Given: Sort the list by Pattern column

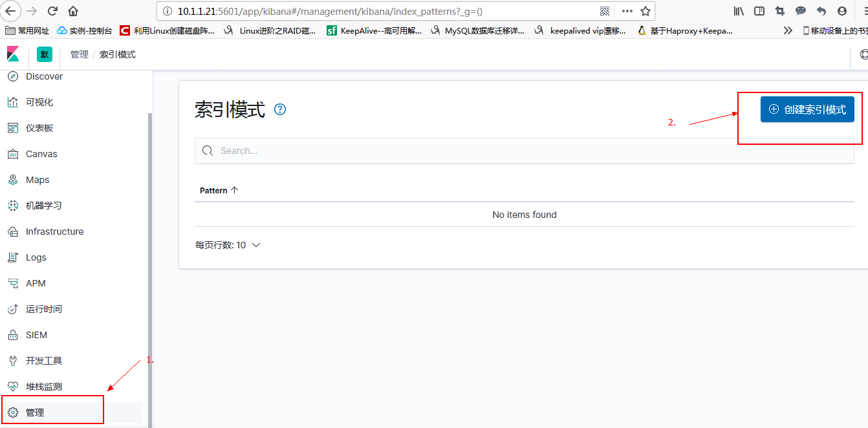Looking at the screenshot, I should tap(219, 190).
